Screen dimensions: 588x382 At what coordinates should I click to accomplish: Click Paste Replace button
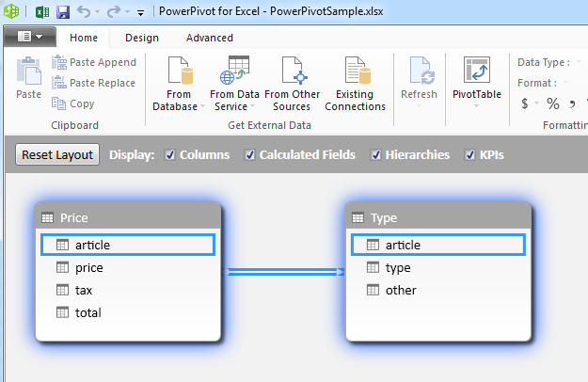point(94,83)
